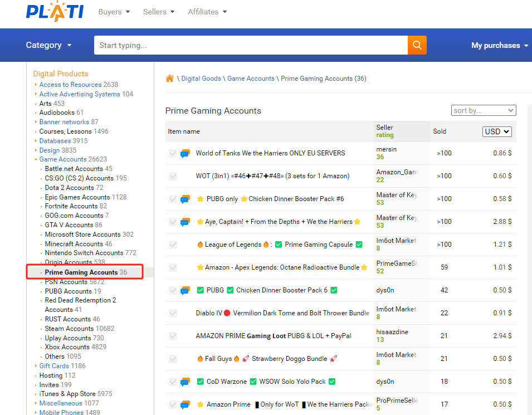Click chat icon beside PUBG only listing
Screen dimensions: 532x415
(185, 199)
